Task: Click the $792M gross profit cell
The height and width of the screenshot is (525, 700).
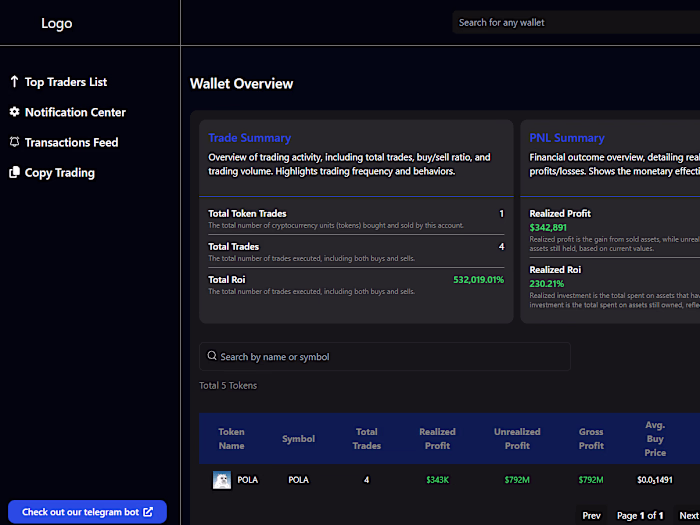Action: [x=591, y=480]
